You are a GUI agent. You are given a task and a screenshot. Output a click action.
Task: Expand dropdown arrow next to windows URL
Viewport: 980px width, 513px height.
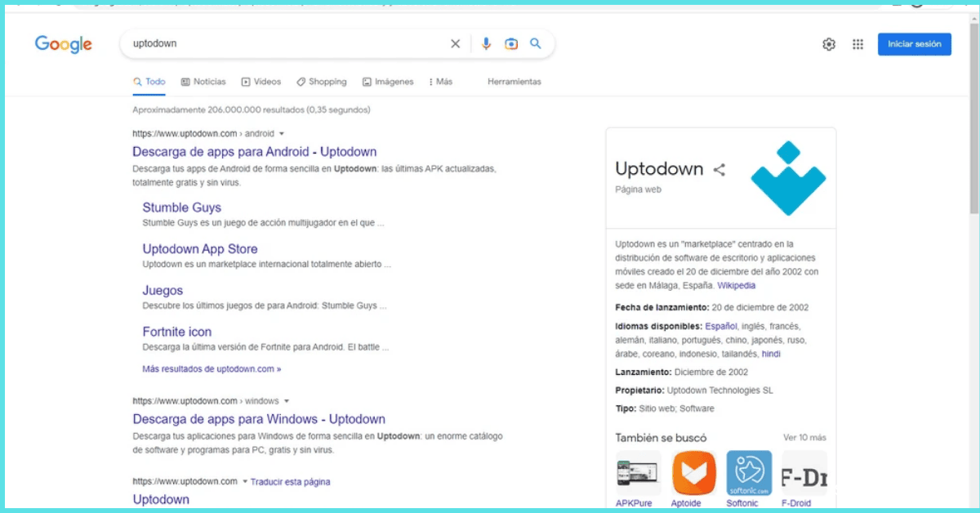(x=287, y=401)
